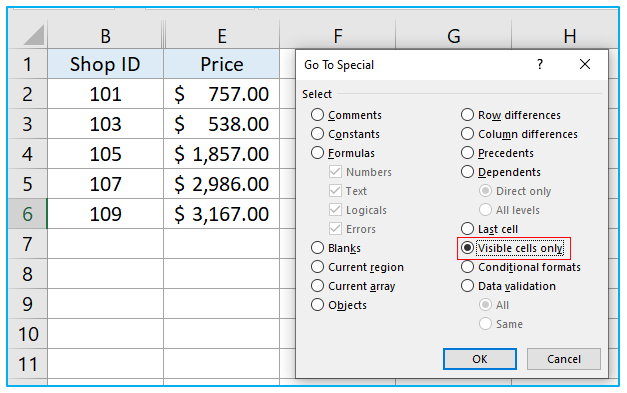Select row 8 header
Image resolution: width=627 pixels, height=393 pixels.
(x=27, y=274)
